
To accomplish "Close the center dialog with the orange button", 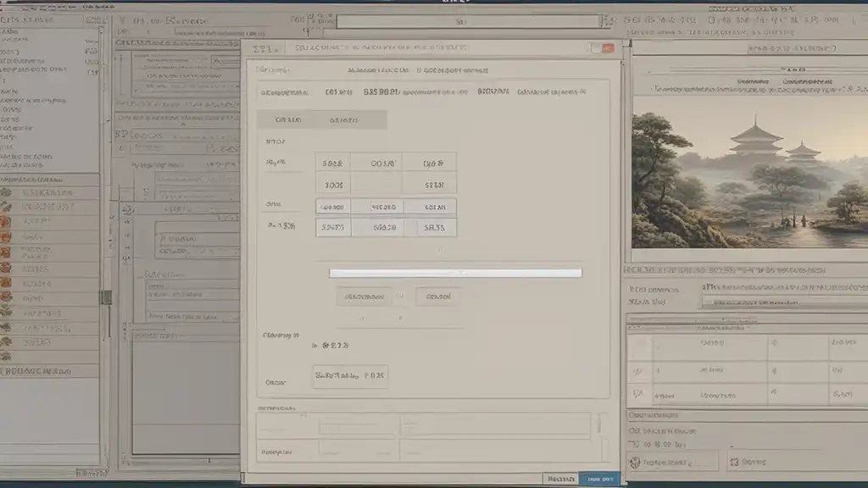I will (x=607, y=49).
